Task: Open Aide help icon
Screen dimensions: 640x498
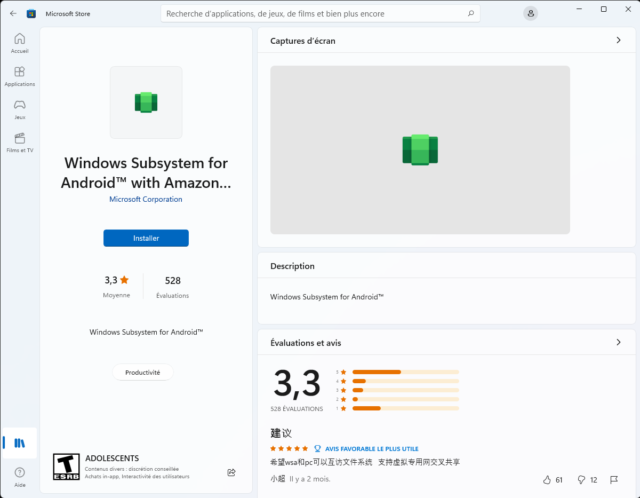Action: coord(20,477)
